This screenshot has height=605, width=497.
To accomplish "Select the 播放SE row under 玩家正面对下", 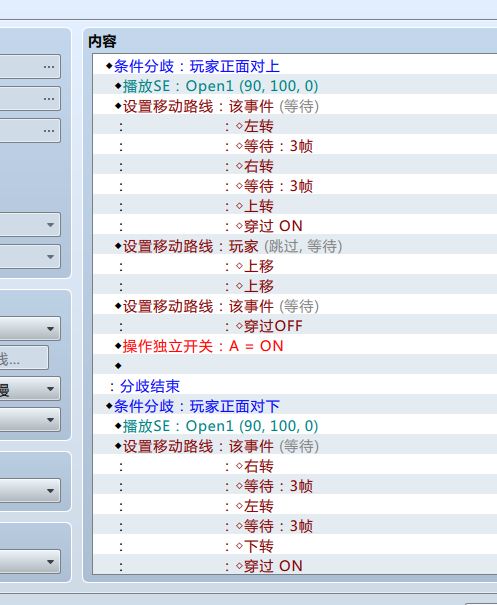I will [295, 426].
